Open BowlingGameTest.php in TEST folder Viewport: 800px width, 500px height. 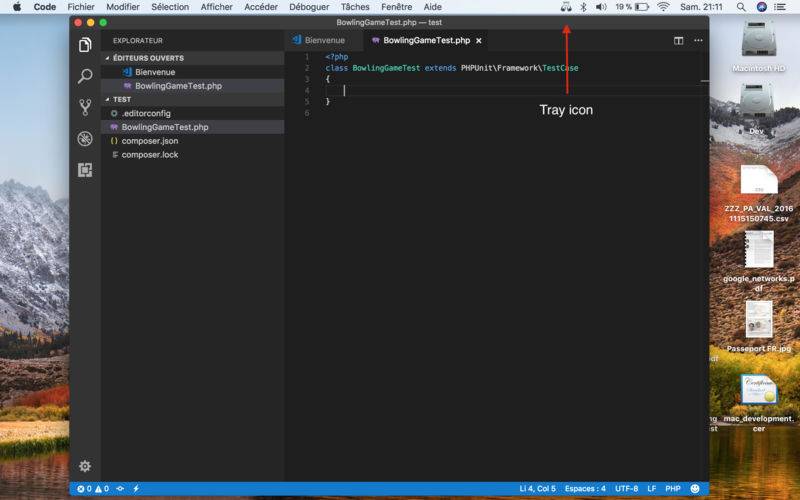point(192,127)
